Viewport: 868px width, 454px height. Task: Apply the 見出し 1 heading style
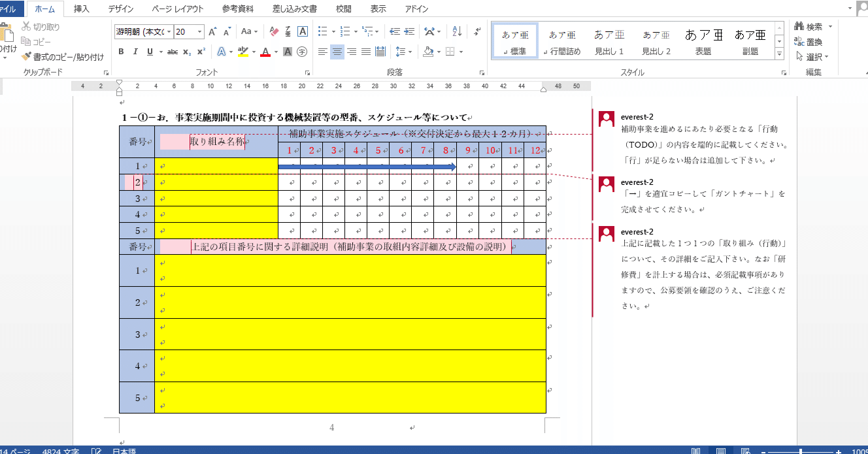pyautogui.click(x=609, y=41)
